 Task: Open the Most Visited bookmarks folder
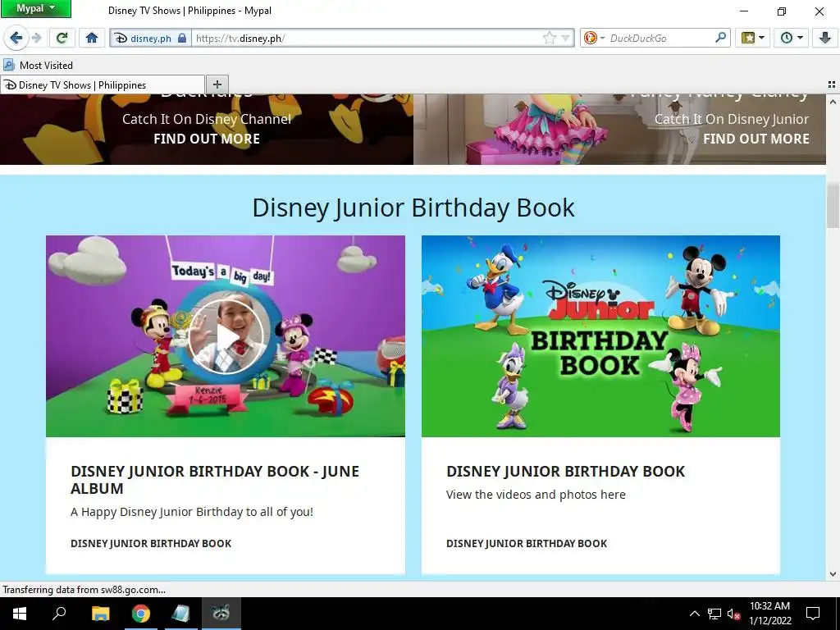point(38,66)
